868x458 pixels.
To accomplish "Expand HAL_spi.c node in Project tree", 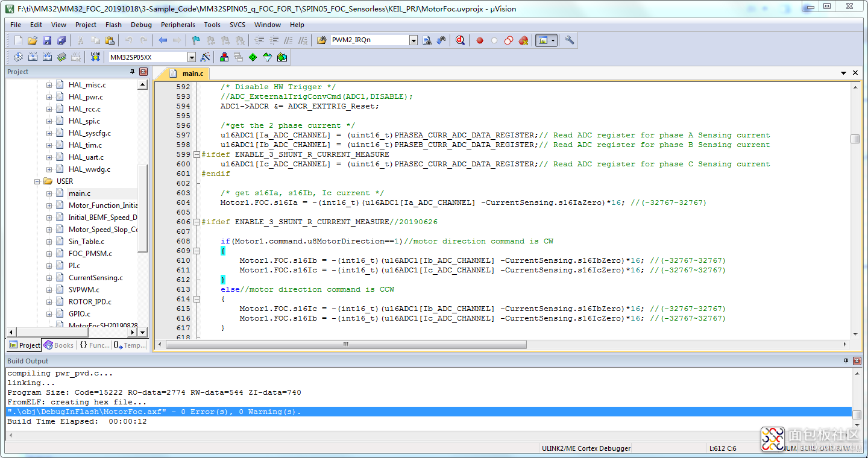I will (49, 121).
